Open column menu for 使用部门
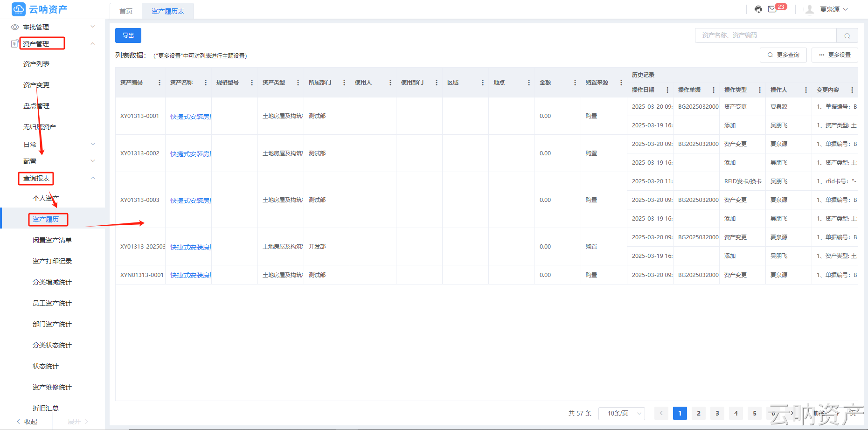Image resolution: width=868 pixels, height=430 pixels. coord(437,83)
